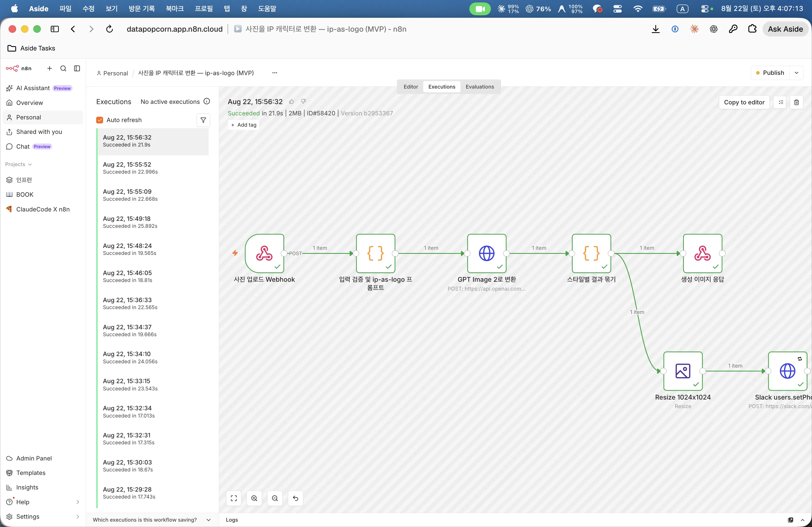Viewport: 812px width, 527px height.
Task: Delete this execution with the trash icon
Action: [796, 102]
